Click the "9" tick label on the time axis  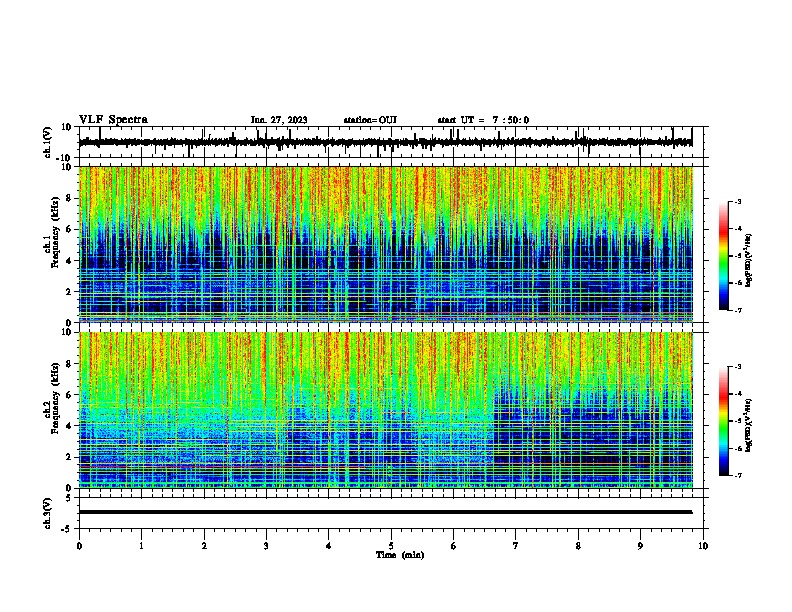pyautogui.click(x=640, y=546)
